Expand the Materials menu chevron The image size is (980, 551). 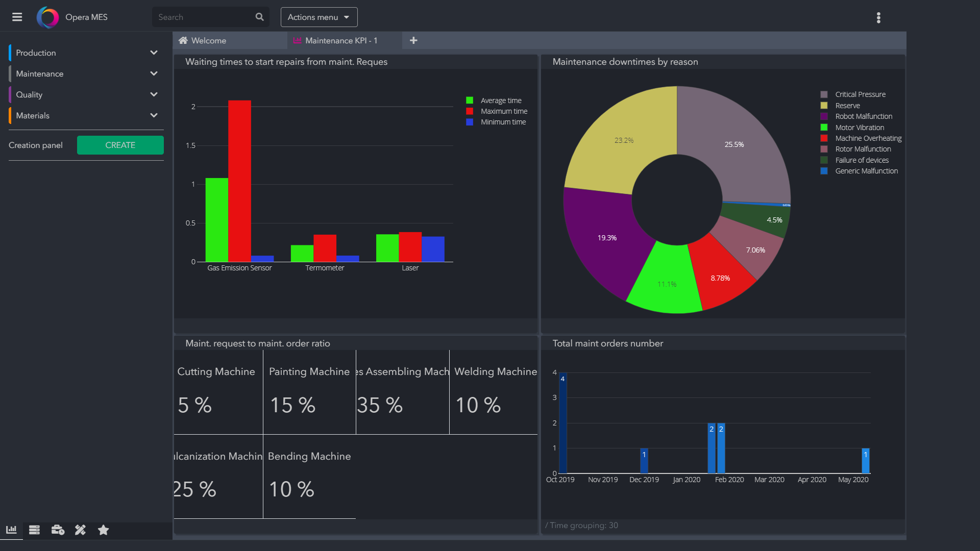[x=154, y=115]
